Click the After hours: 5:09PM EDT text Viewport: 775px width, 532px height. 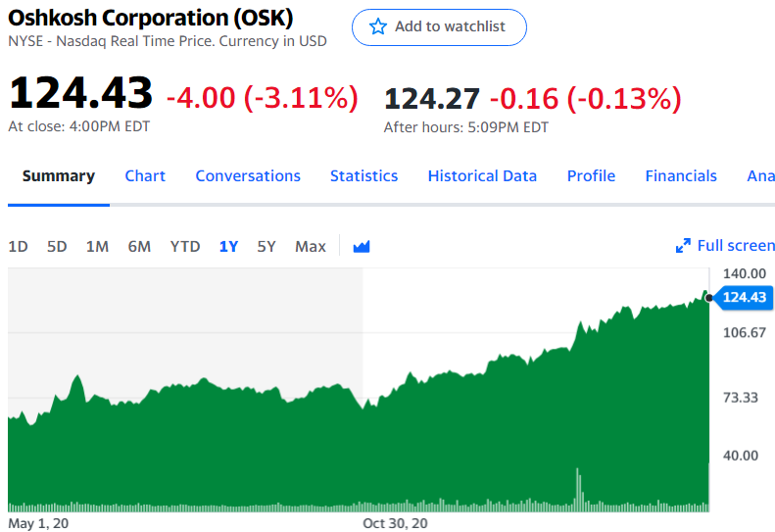coord(466,127)
